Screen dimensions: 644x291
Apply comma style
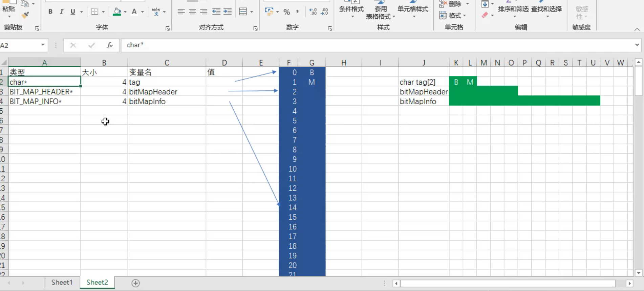point(297,12)
